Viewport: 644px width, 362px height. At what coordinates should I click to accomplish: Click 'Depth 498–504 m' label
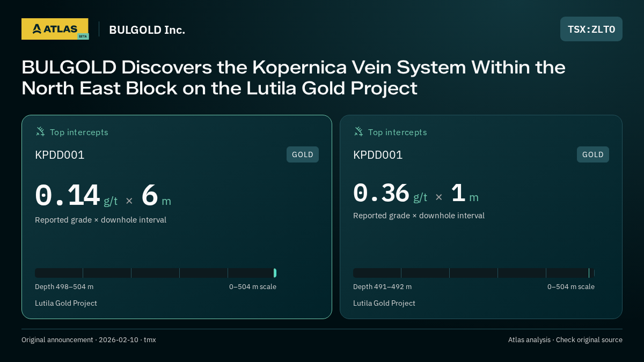[64, 287]
